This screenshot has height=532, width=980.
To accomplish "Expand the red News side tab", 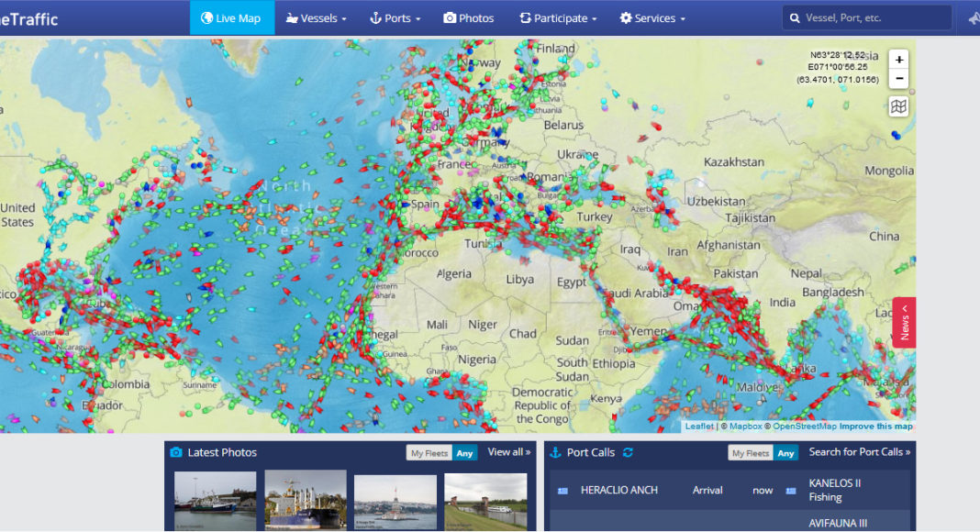I will coord(904,322).
